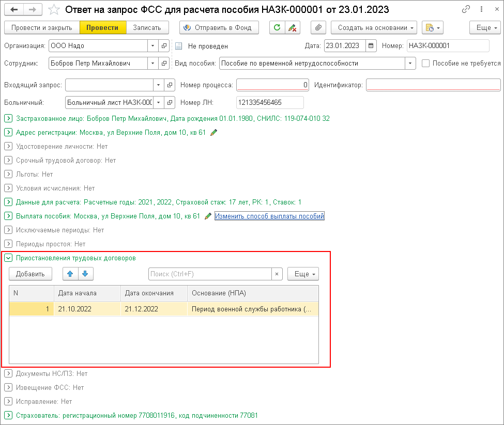The image size is (504, 425).
Task: Click the 'Дата начала' column header
Action: [87, 293]
